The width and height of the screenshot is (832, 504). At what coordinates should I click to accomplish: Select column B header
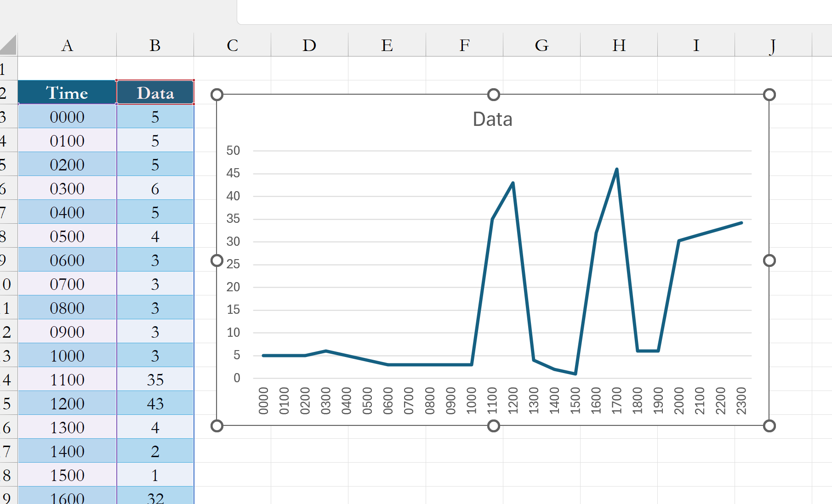155,45
